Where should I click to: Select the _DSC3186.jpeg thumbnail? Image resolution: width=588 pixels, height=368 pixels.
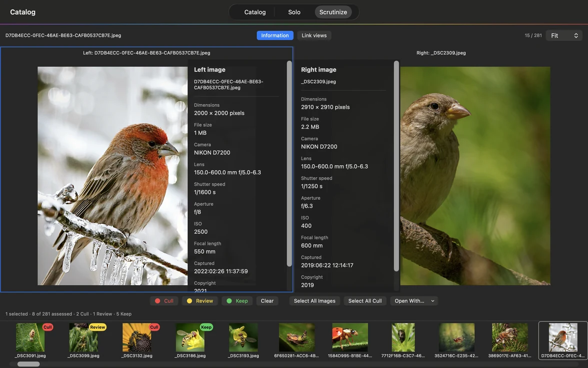tap(190, 337)
